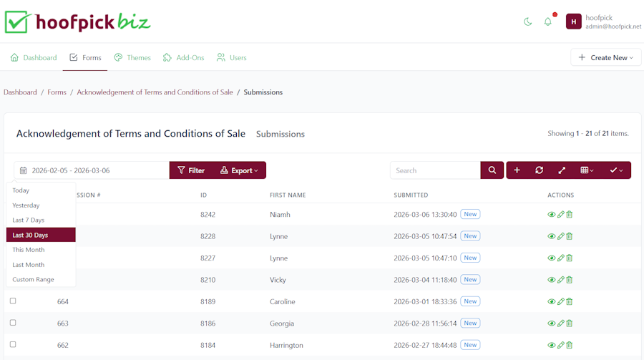Open notifications bell
644x360 pixels.
[x=548, y=21]
